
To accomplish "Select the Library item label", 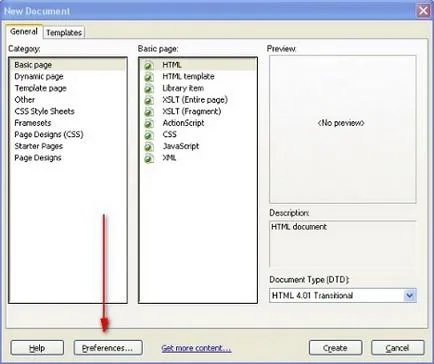I will click(x=183, y=88).
